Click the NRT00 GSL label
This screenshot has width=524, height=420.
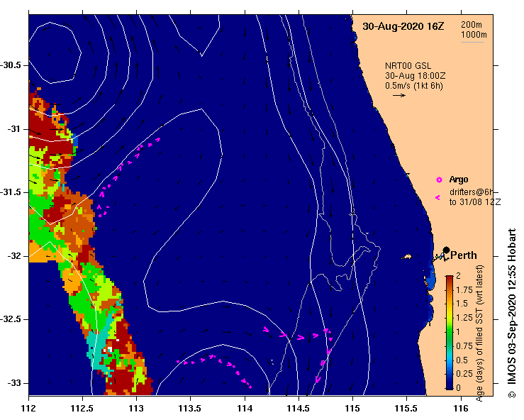[x=408, y=66]
